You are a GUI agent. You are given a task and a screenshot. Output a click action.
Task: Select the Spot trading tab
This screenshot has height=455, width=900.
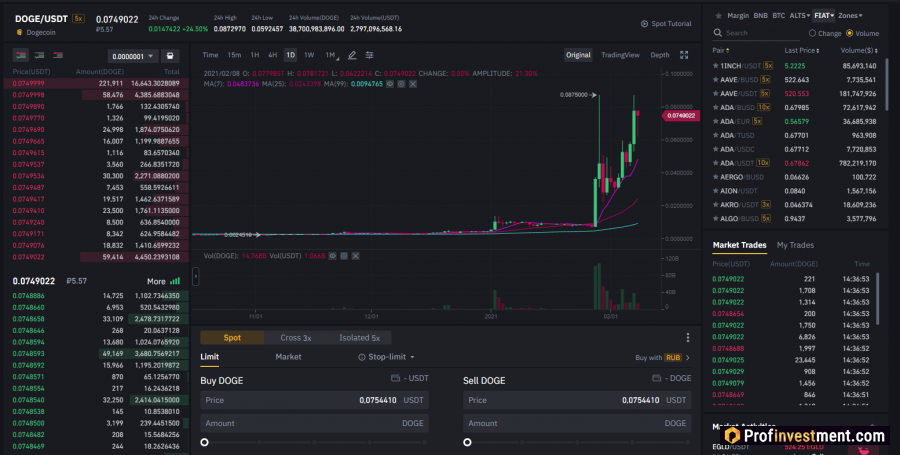pos(232,338)
